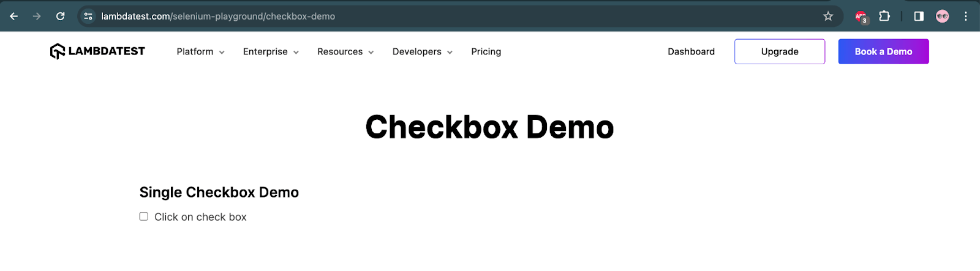Expand the Resources dropdown chevron
Image resolution: width=980 pixels, height=271 pixels.
click(x=371, y=53)
